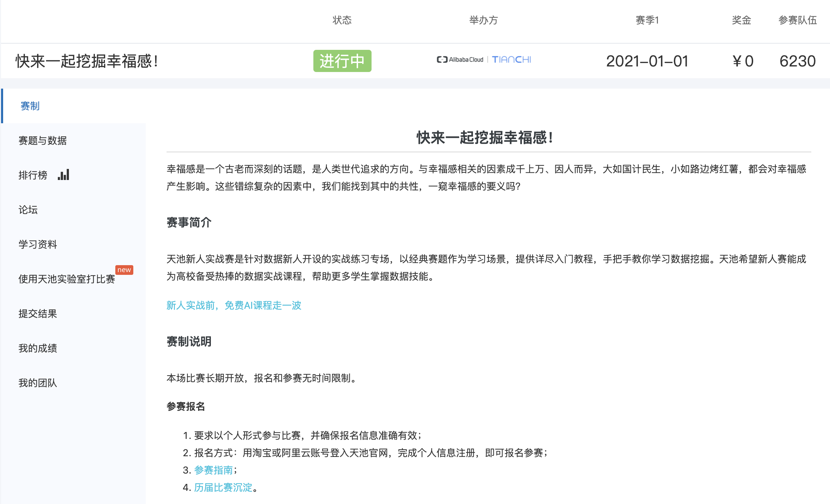Click the leaderboard bar chart icon
Viewport: 830px width, 504px height.
(x=63, y=175)
